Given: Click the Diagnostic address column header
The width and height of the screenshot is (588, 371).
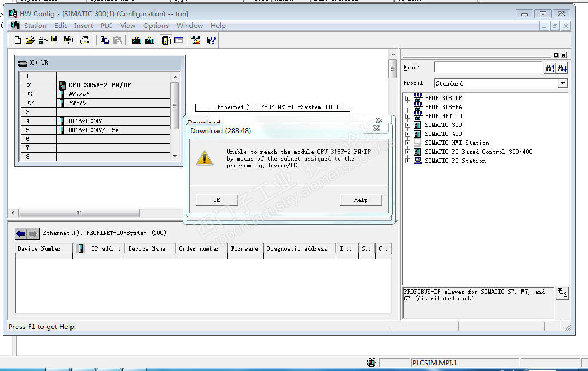Looking at the screenshot, I should (x=300, y=248).
